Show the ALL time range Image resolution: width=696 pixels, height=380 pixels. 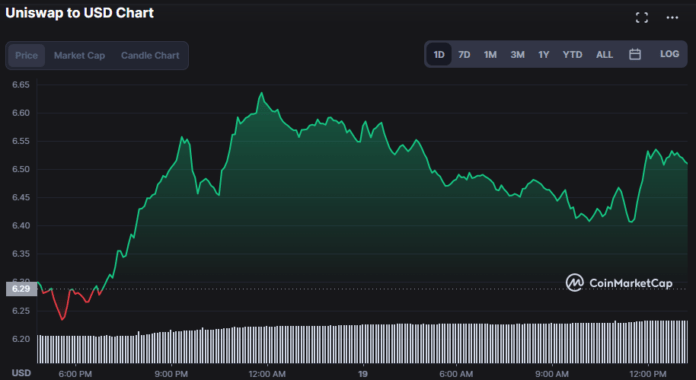(604, 55)
